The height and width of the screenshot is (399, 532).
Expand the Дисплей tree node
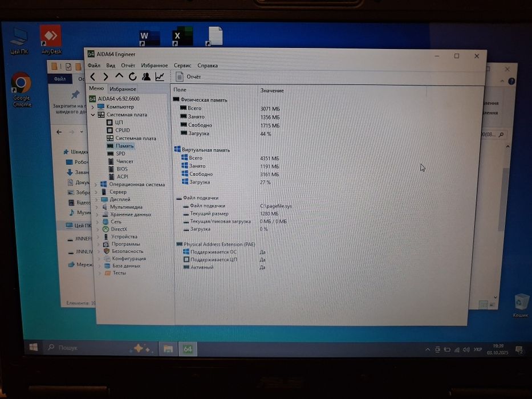point(97,199)
